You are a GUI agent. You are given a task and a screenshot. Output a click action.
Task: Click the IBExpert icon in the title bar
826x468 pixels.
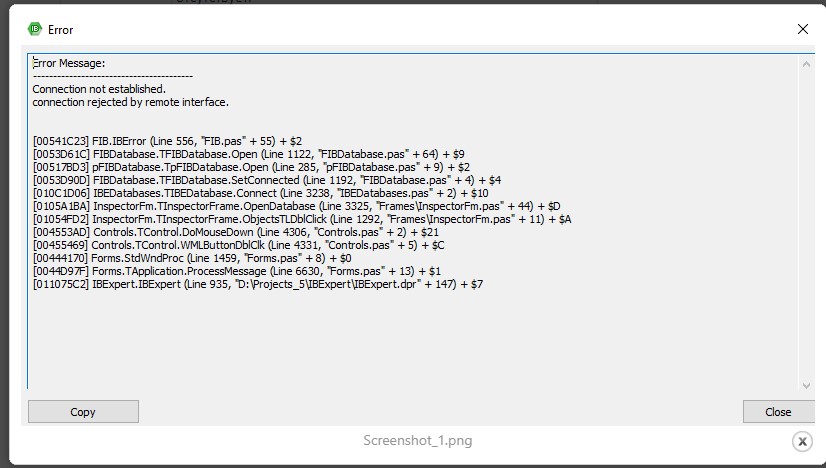(x=35, y=29)
